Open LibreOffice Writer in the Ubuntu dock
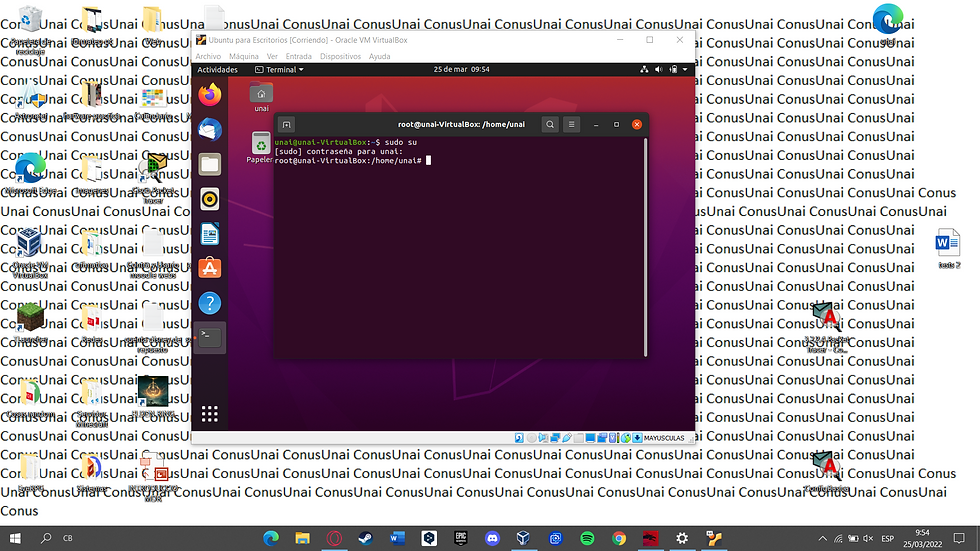The width and height of the screenshot is (980, 551). point(210,234)
